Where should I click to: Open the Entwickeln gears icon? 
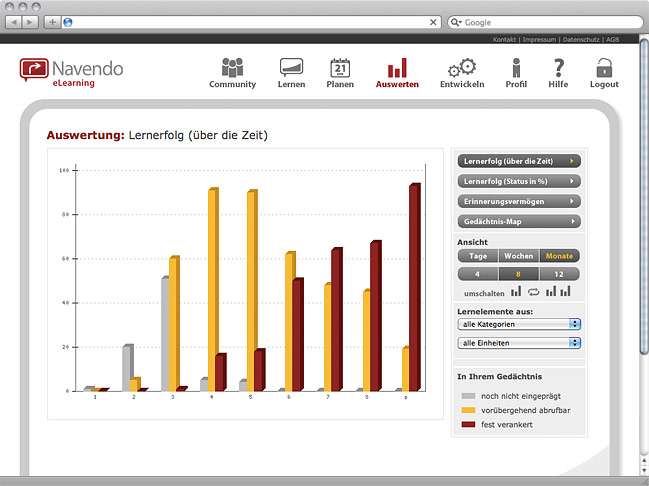pos(462,68)
